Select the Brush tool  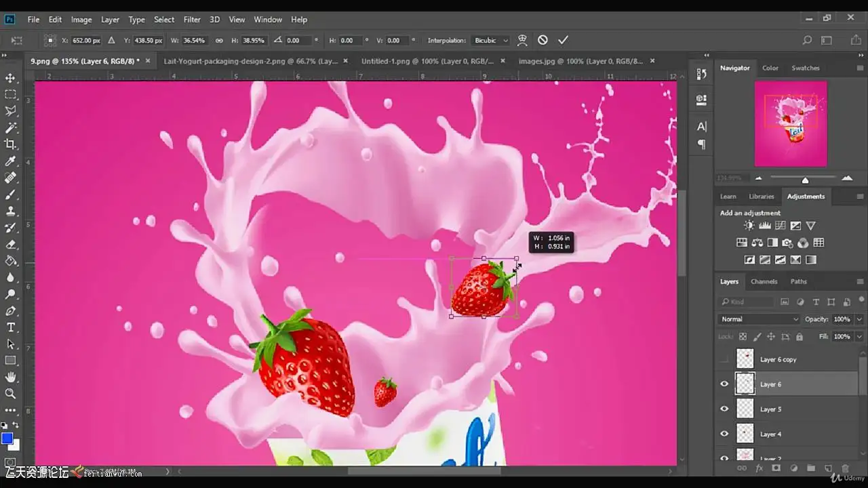[x=11, y=195]
